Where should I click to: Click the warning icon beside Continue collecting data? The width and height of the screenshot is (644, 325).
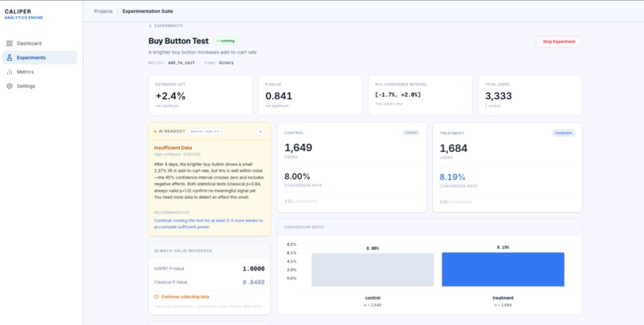[x=157, y=297]
